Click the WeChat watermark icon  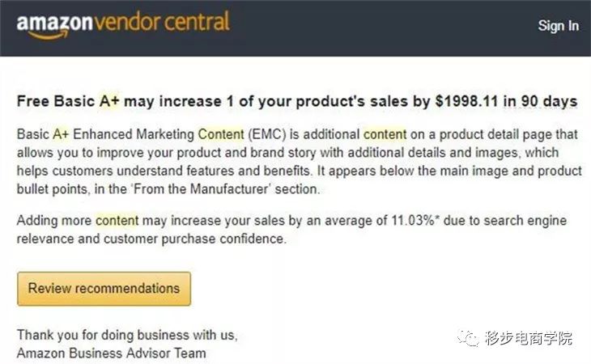pos(469,337)
